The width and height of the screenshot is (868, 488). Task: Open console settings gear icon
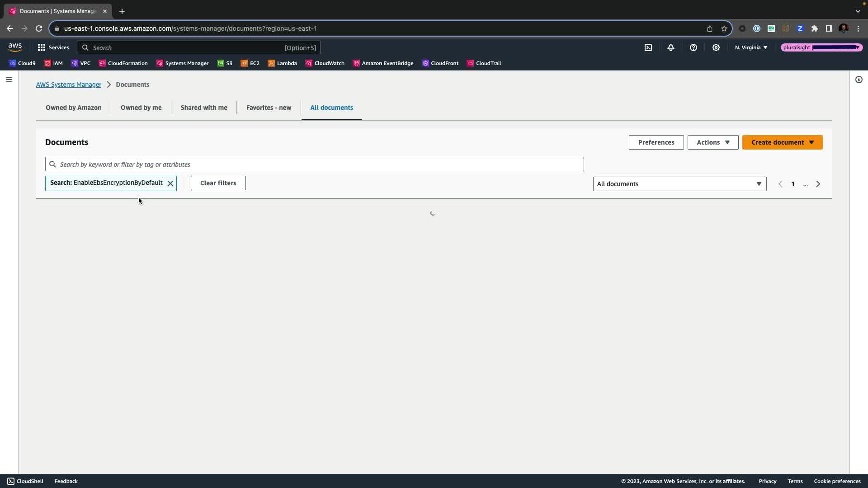pos(716,47)
